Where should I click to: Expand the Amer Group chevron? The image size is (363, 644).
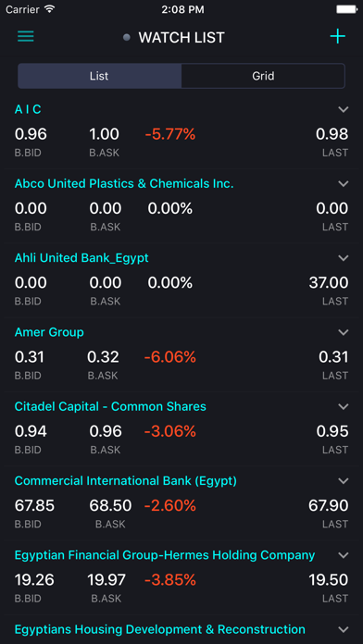coord(344,332)
